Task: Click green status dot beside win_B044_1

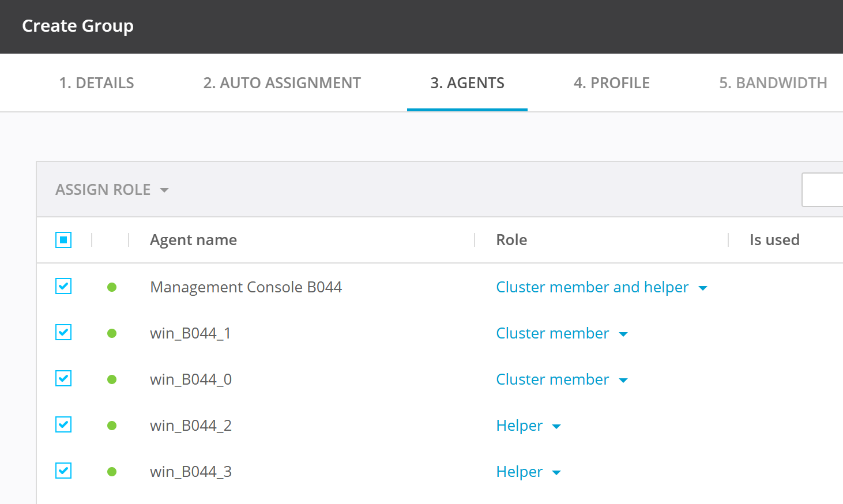Action: 112,333
